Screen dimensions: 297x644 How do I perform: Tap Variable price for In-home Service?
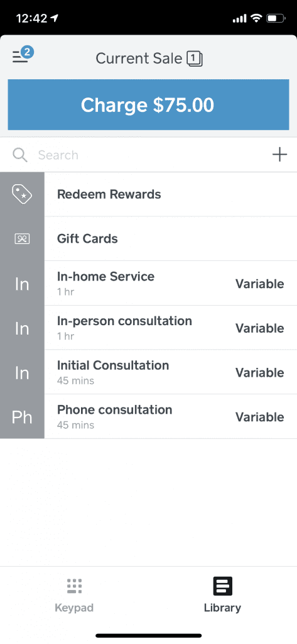point(260,284)
